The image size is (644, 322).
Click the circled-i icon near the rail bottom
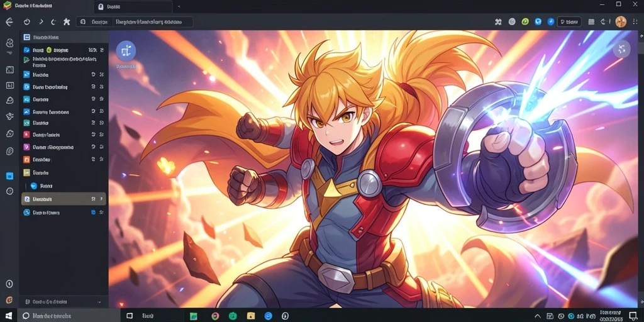tap(9, 284)
